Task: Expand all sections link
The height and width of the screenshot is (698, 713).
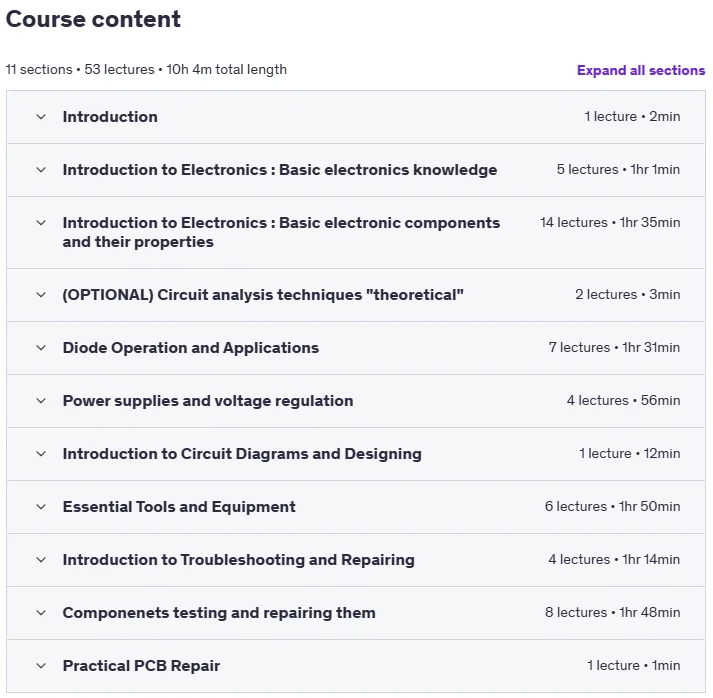Action: [641, 70]
